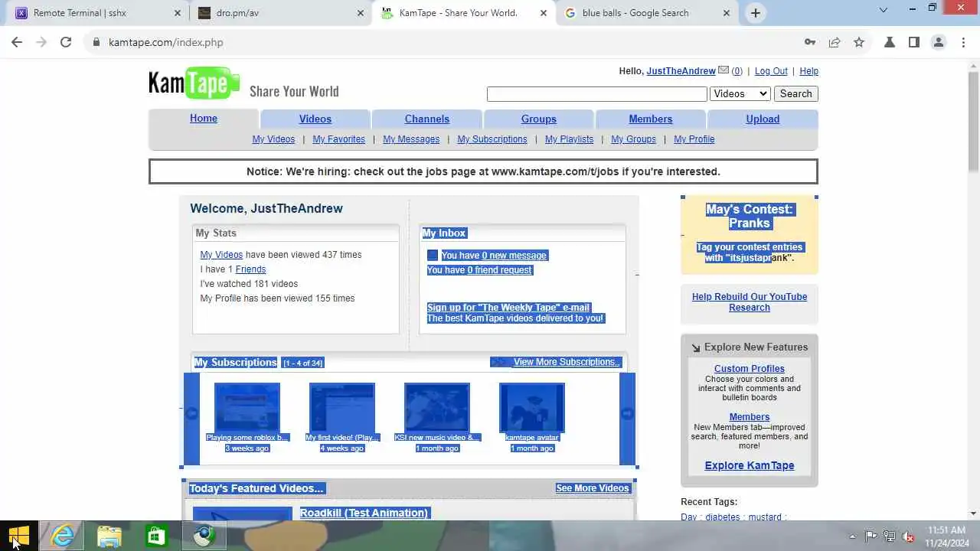This screenshot has height=551, width=980.
Task: Click the site info lock icon
Action: click(96, 42)
